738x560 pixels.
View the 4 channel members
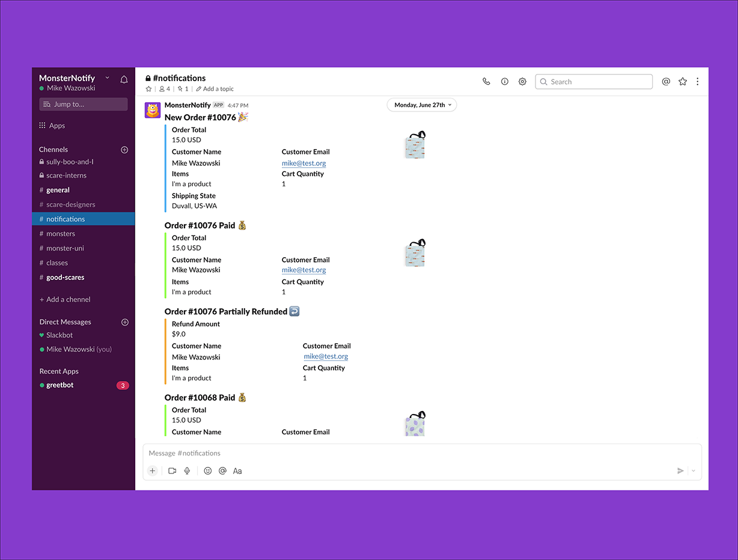coord(165,89)
